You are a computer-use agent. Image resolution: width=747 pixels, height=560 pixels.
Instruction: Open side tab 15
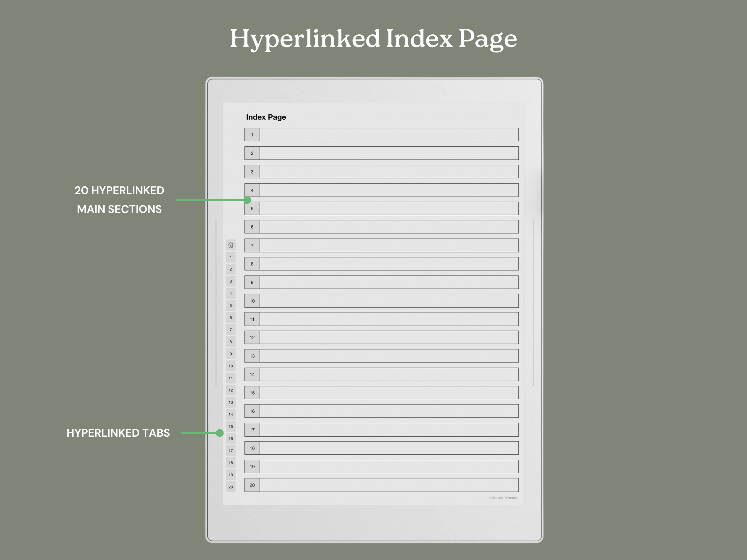(x=231, y=426)
